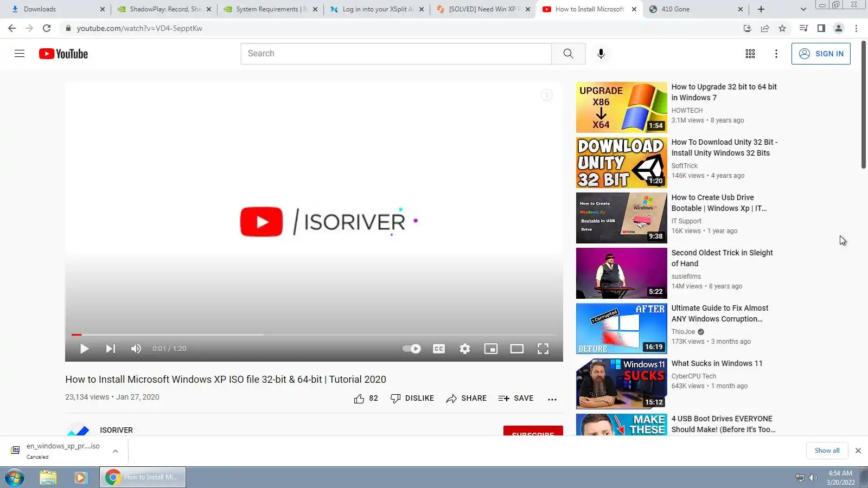Click the DISLIKE button

412,399
